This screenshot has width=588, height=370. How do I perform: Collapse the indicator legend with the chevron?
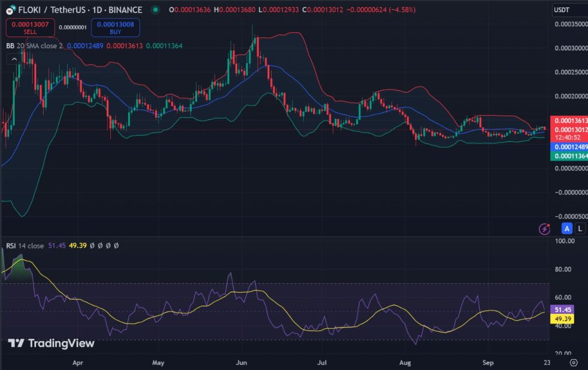[x=14, y=59]
